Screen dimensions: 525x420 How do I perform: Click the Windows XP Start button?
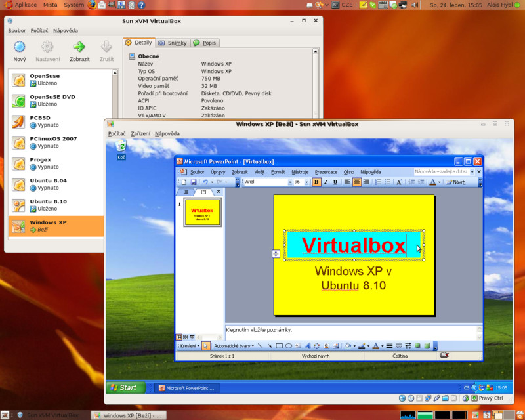[126, 387]
